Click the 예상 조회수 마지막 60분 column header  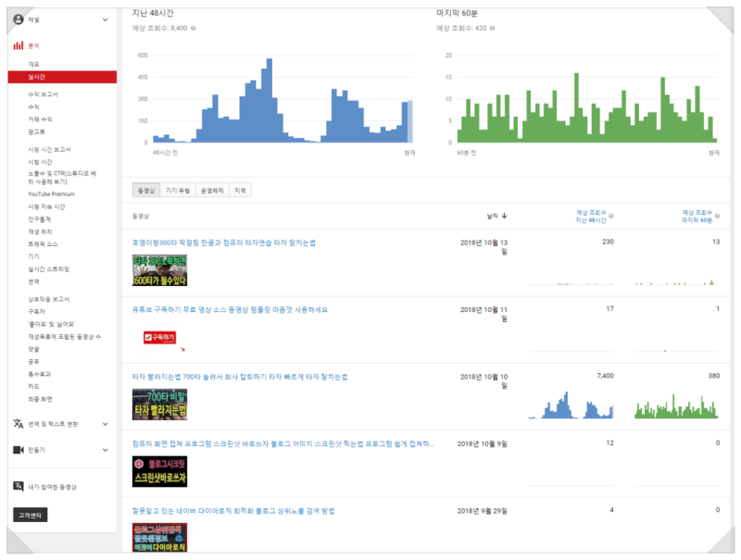pos(697,217)
